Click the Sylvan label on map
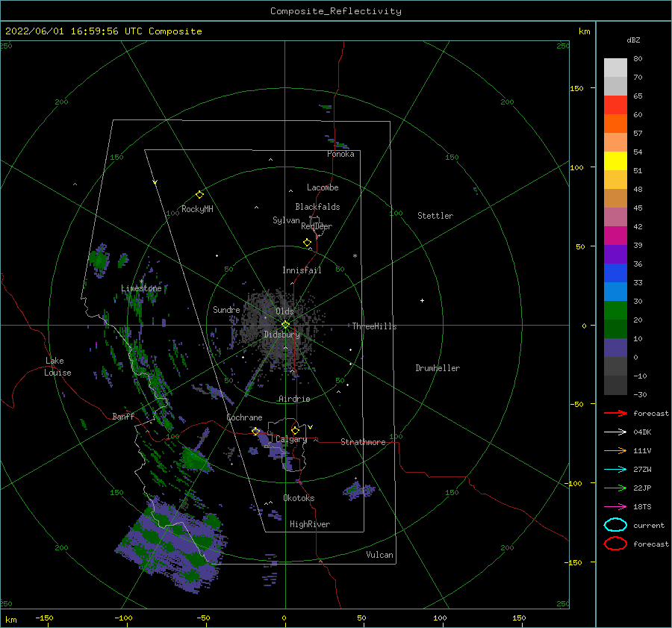Viewport: 672px width, 628px height. tap(286, 220)
